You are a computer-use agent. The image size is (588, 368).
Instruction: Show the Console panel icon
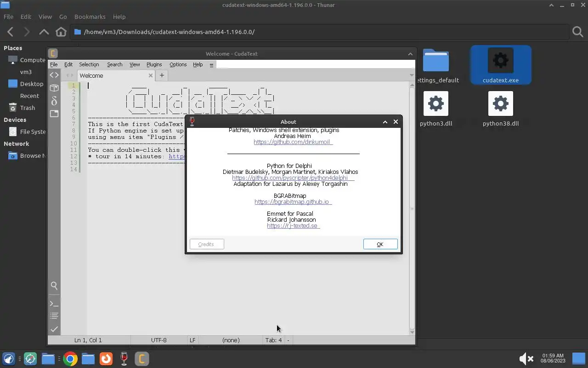pyautogui.click(x=54, y=304)
